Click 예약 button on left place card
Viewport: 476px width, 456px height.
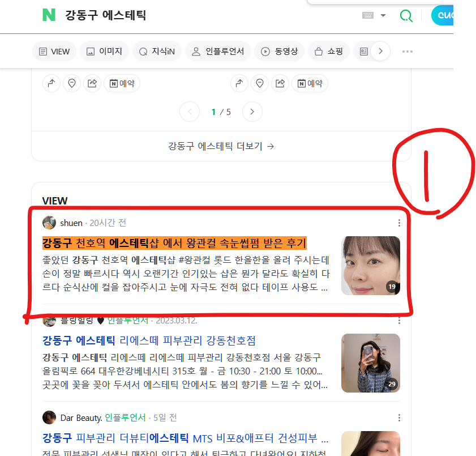tap(122, 83)
